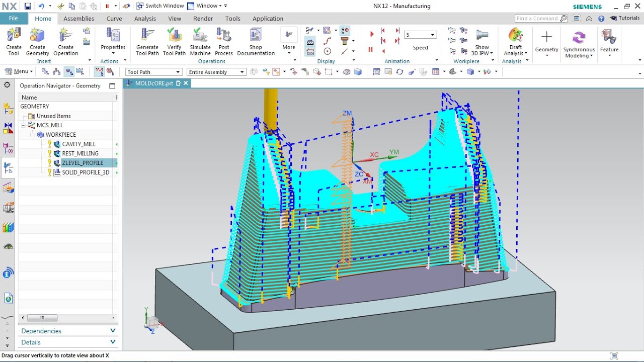The height and width of the screenshot is (362, 644).
Task: Expand the Dependencies section
Action: 68,331
